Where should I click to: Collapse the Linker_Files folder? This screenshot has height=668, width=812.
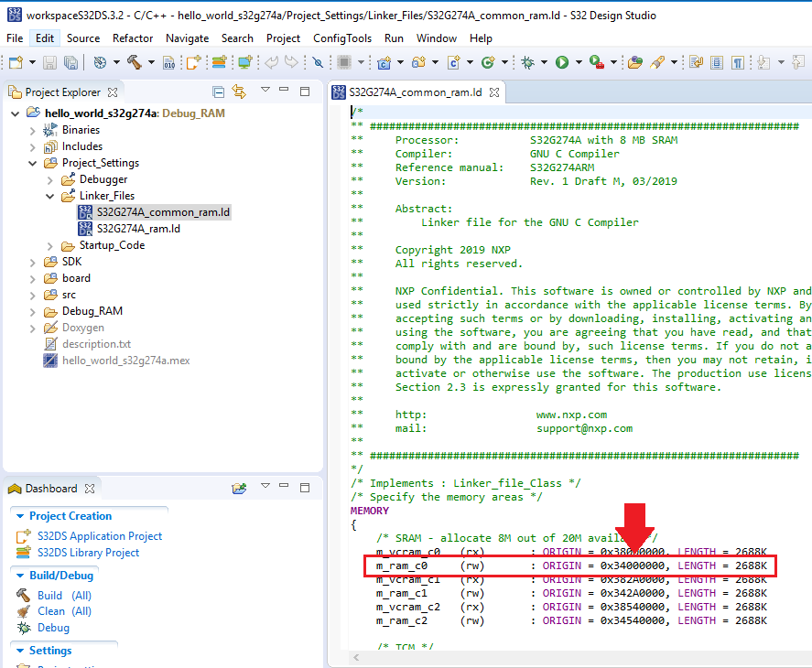click(50, 196)
